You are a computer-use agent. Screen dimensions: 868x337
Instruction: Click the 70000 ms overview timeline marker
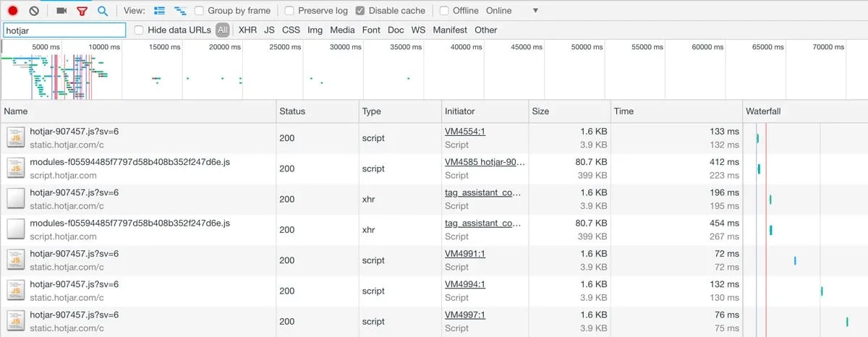[x=828, y=47]
